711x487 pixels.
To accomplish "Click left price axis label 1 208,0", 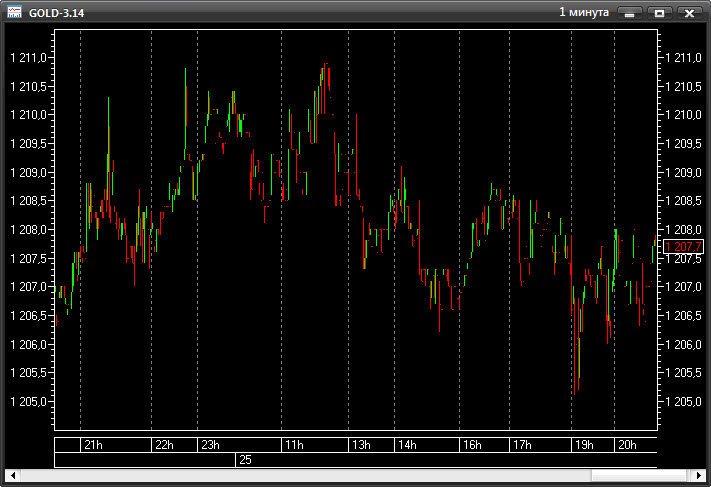I will point(29,229).
